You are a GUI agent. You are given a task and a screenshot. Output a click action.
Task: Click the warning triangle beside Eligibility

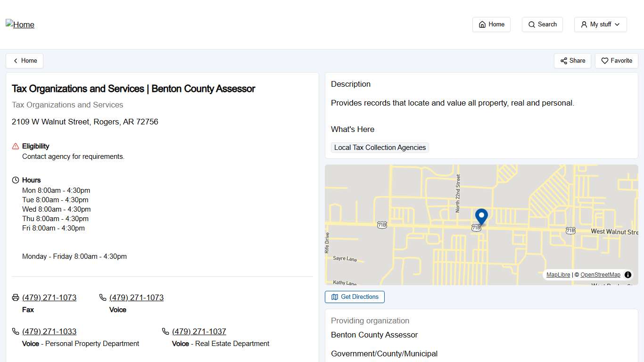[x=15, y=146]
